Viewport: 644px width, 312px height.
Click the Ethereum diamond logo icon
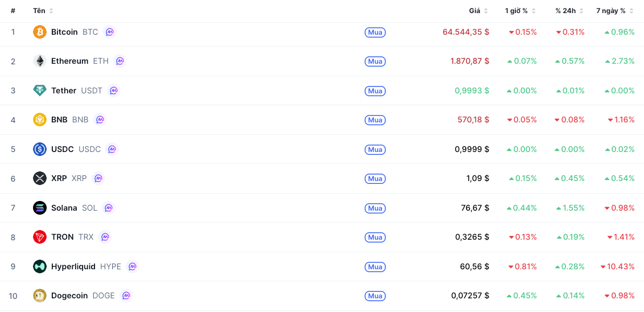[x=40, y=61]
